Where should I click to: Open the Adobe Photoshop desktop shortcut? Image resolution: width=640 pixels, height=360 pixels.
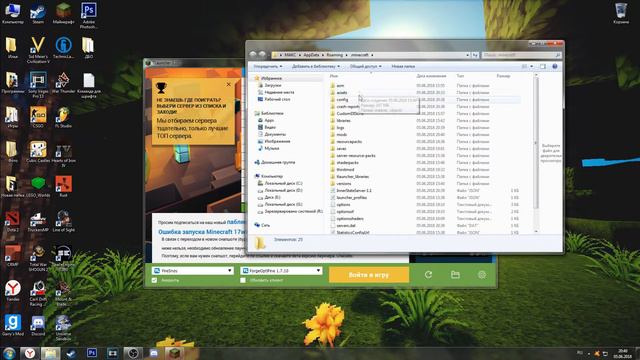[x=89, y=14]
